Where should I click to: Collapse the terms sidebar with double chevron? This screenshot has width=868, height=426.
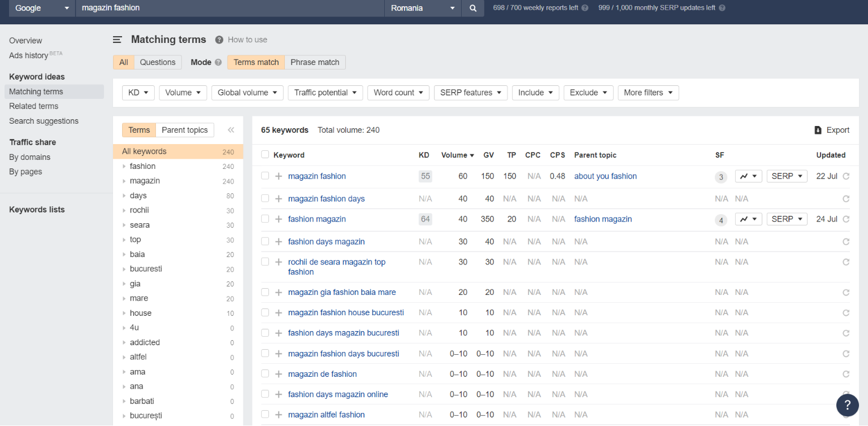click(231, 130)
